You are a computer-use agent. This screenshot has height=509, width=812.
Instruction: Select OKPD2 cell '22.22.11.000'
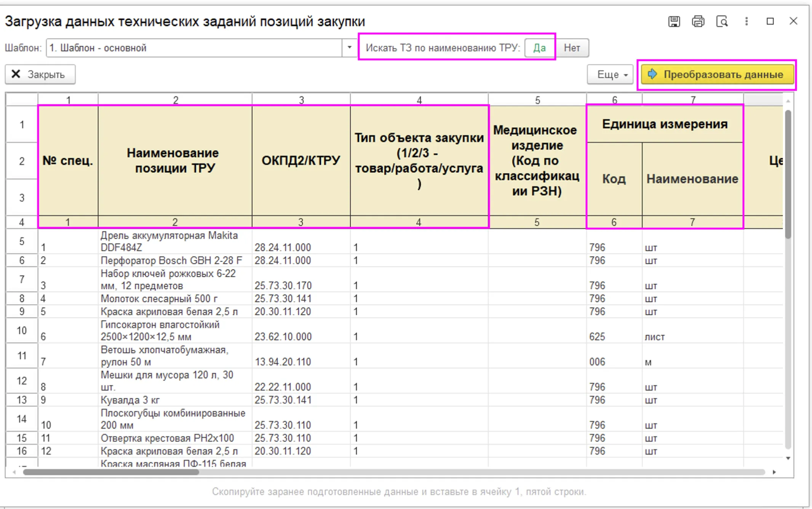pos(301,381)
